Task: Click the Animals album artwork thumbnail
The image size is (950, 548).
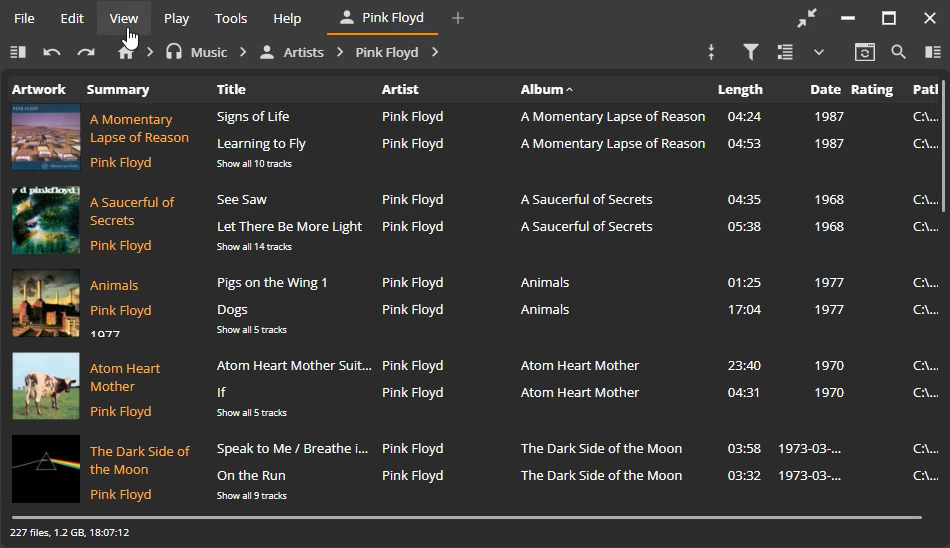Action: tap(46, 302)
